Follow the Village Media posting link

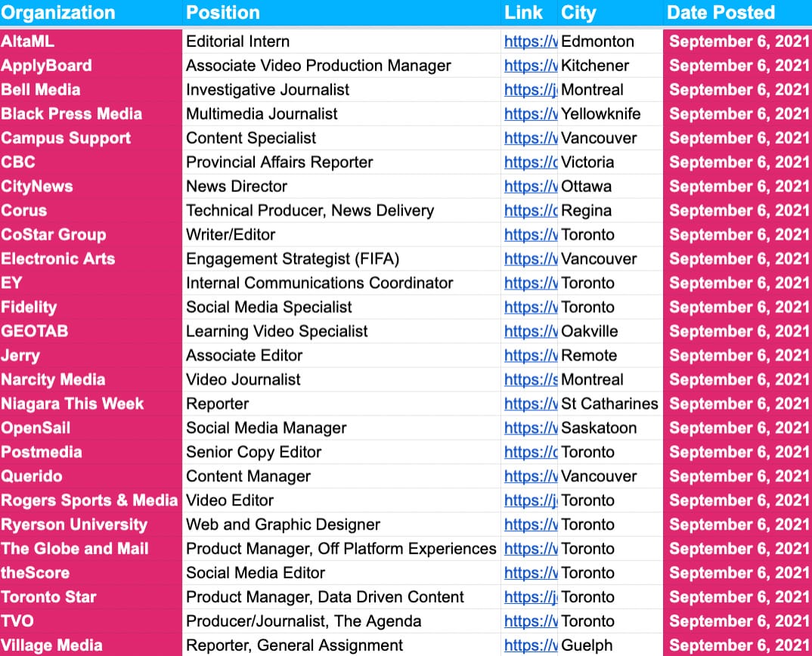point(530,645)
